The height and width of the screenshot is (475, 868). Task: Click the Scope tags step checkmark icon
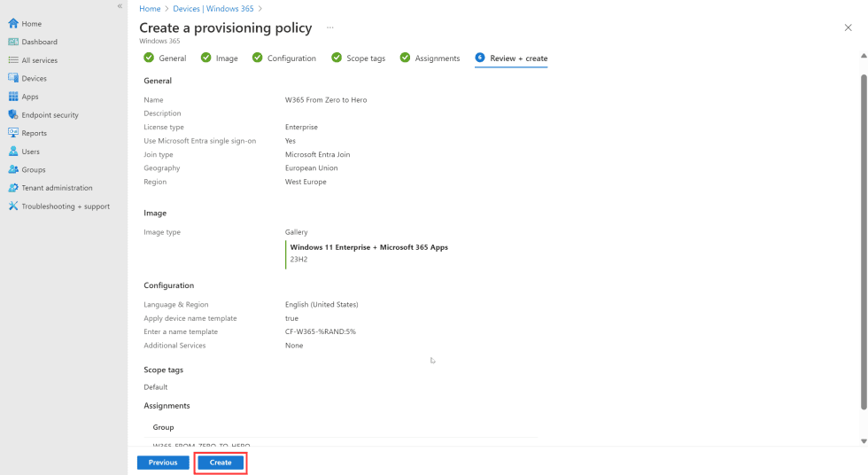click(x=337, y=58)
